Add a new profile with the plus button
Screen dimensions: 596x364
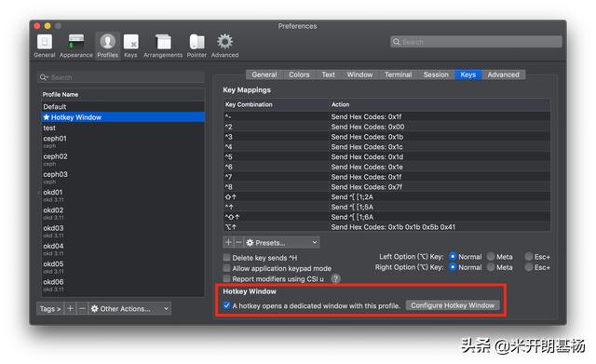(x=70, y=308)
